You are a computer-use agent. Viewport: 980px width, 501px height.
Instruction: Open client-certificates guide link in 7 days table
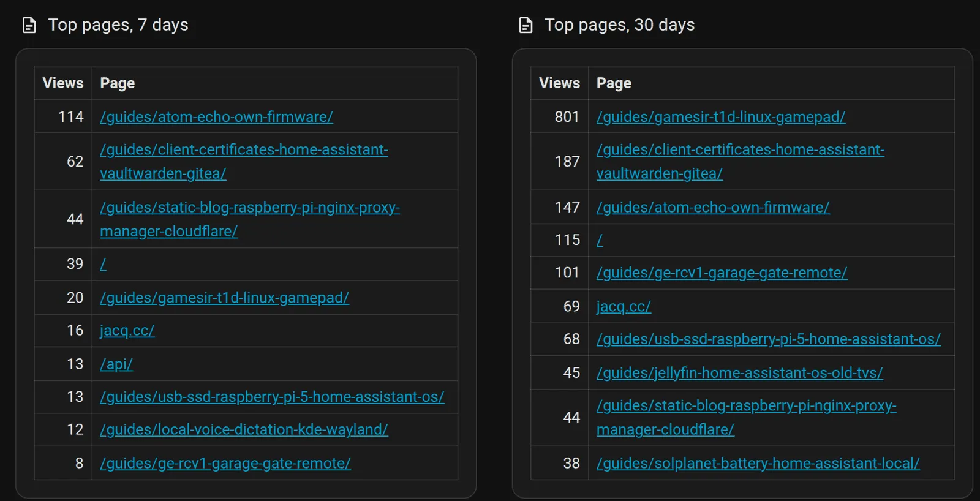tap(244, 162)
